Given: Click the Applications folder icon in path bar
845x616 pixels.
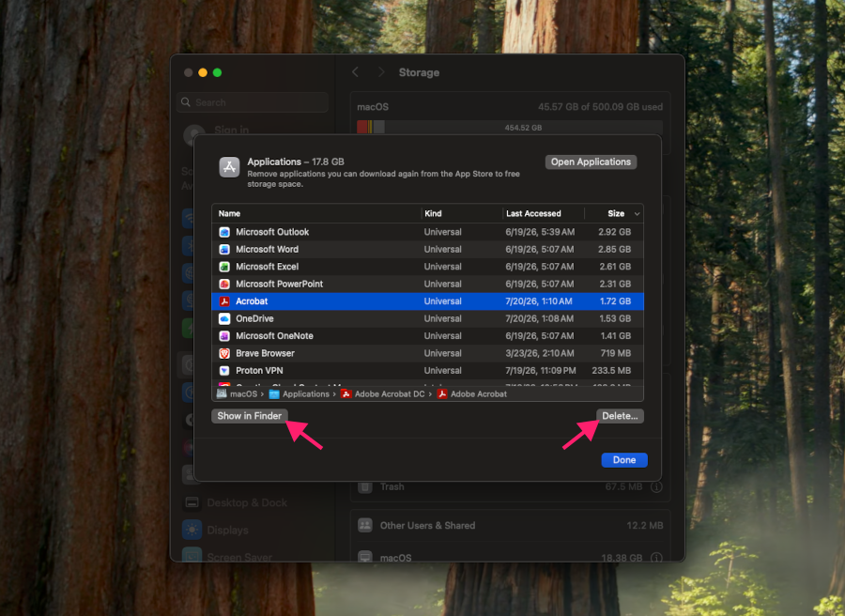Looking at the screenshot, I should pyautogui.click(x=274, y=394).
